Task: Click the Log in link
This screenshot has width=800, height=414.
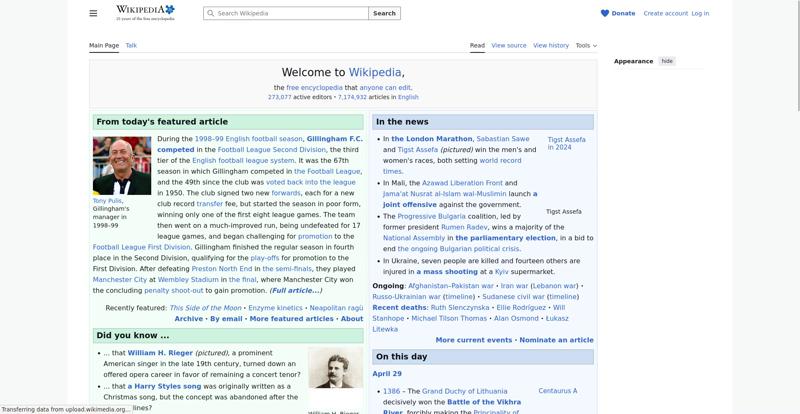Action: pyautogui.click(x=700, y=13)
